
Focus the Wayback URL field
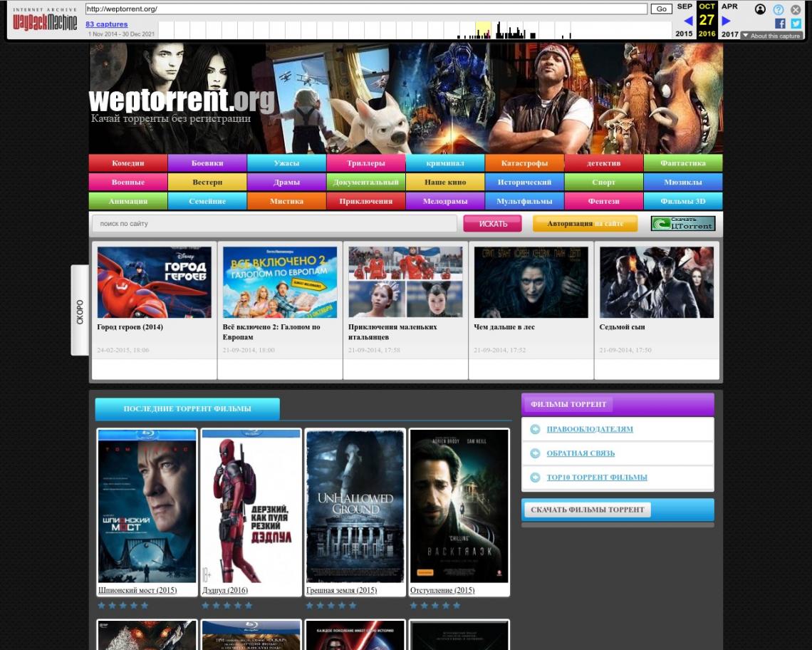(x=366, y=9)
